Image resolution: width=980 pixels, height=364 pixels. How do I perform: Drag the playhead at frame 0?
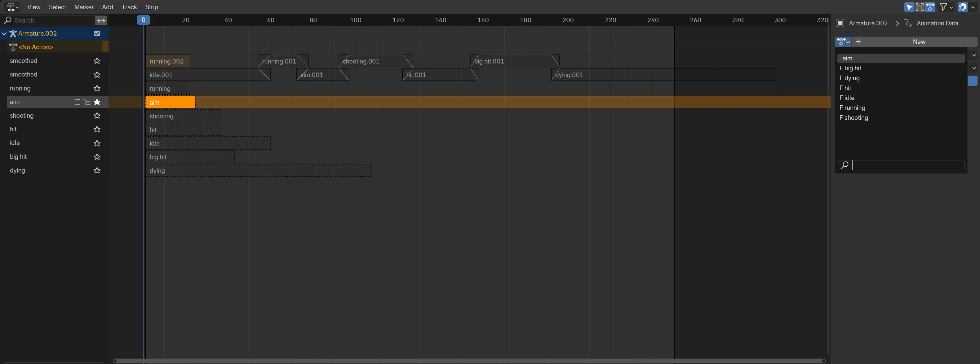coord(143,20)
